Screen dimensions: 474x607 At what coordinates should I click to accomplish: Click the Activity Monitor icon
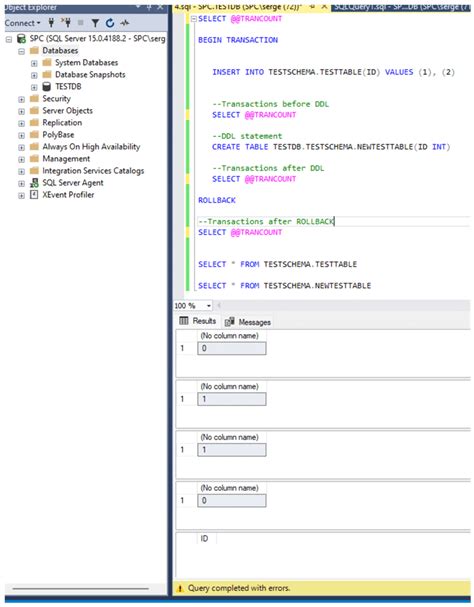point(125,24)
